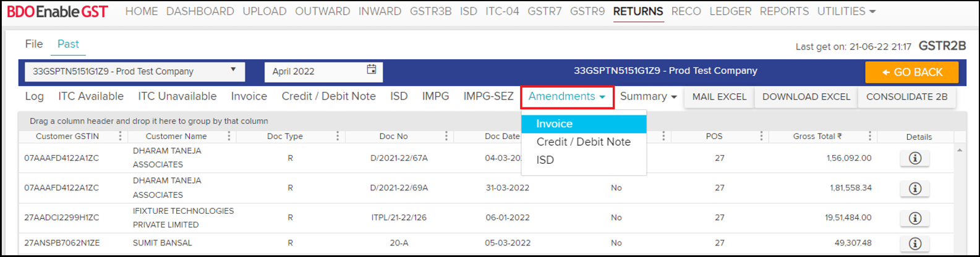Image resolution: width=980 pixels, height=257 pixels.
Task: Switch to the ITC Available tab
Action: (91, 96)
